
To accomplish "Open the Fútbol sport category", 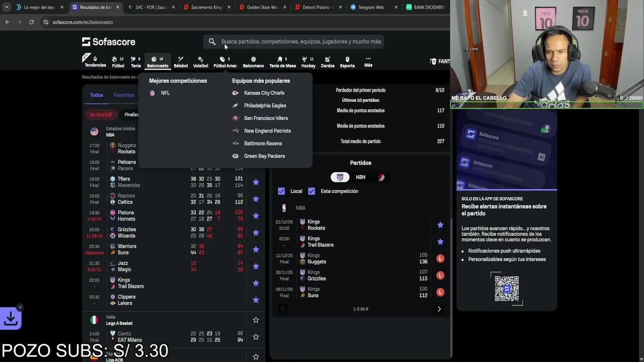I will (118, 62).
